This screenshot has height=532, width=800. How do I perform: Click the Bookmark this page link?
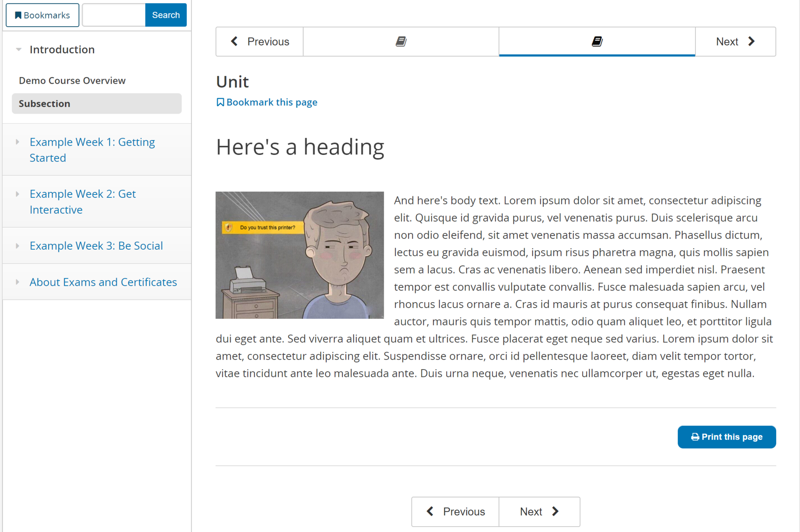tap(272, 102)
